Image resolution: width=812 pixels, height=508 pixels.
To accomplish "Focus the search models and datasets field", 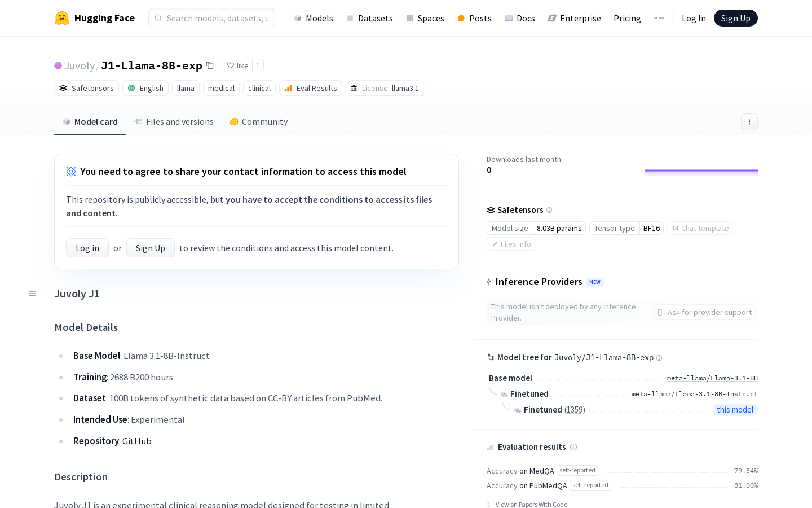I will point(211,18).
